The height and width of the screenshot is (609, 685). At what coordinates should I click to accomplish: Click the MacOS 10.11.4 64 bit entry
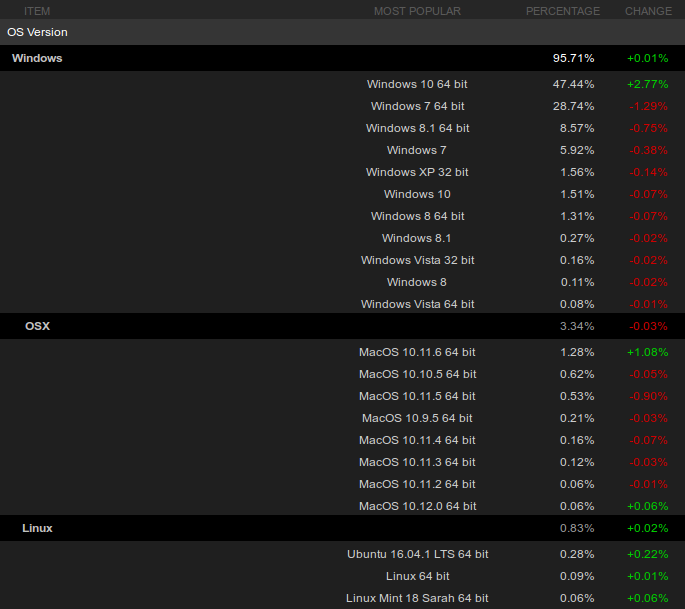[x=417, y=440]
